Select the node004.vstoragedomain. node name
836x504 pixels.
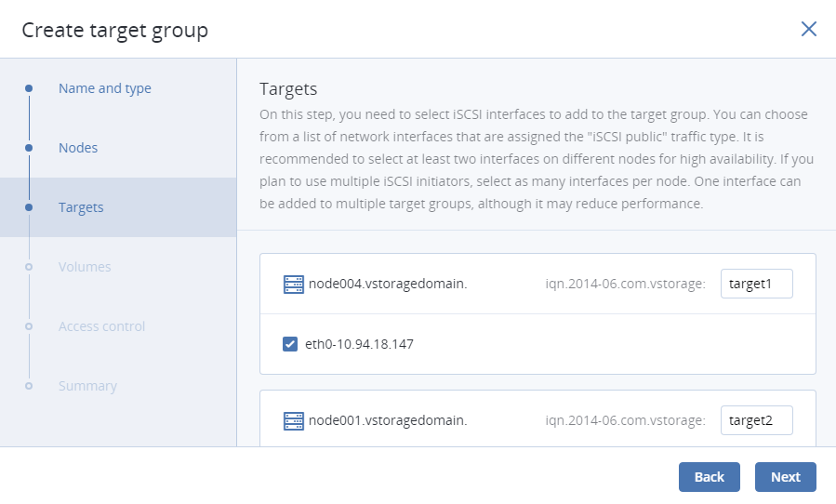[x=388, y=285]
